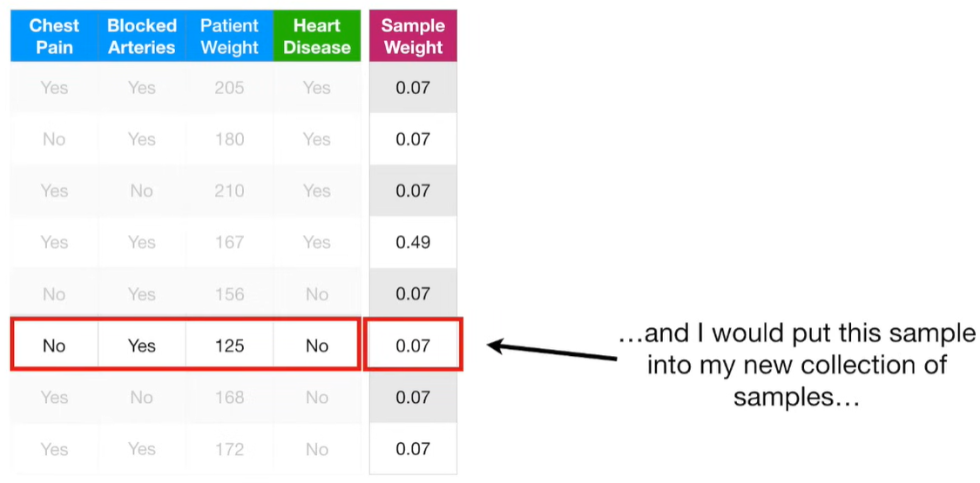Click the patient weight 168 cell
980x483 pixels.
tap(229, 397)
